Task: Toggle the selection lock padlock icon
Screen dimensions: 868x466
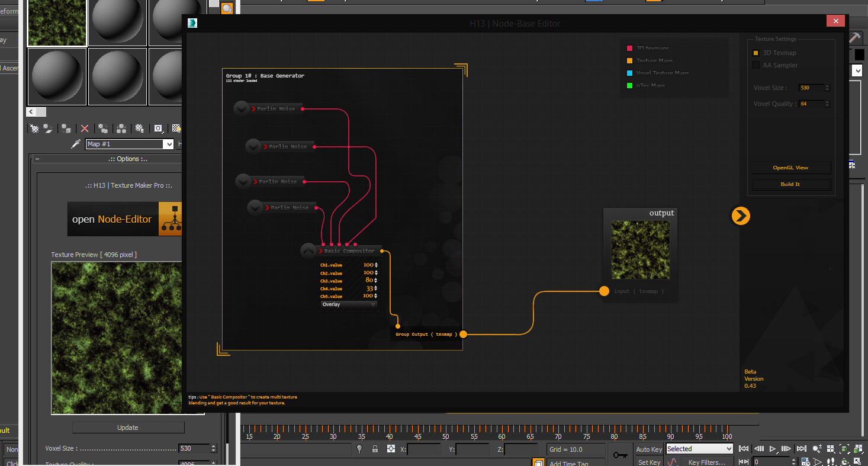Action: [375, 449]
